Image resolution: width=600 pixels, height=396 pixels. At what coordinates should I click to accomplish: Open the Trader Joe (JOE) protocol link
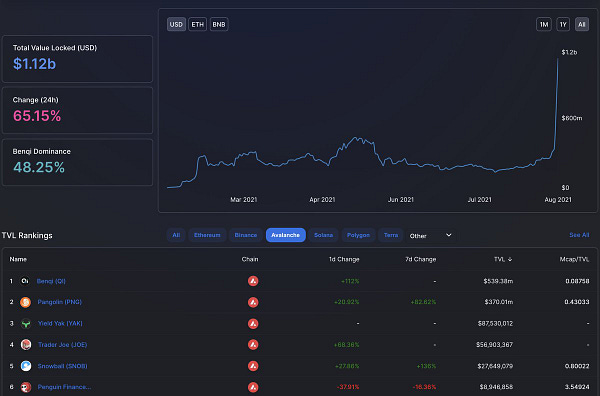tap(62, 345)
